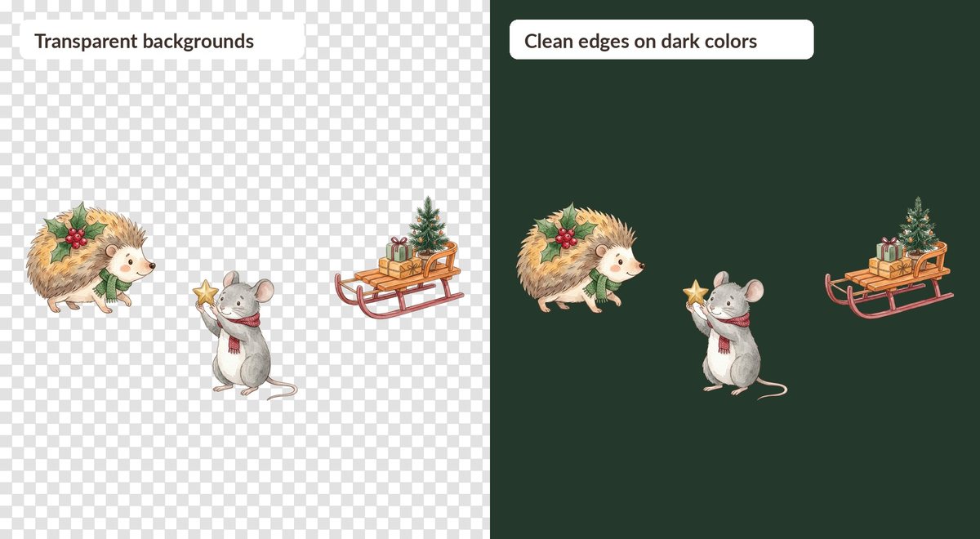Click the sled with gifts on transparent background
This screenshot has height=539, width=980.
click(x=399, y=258)
